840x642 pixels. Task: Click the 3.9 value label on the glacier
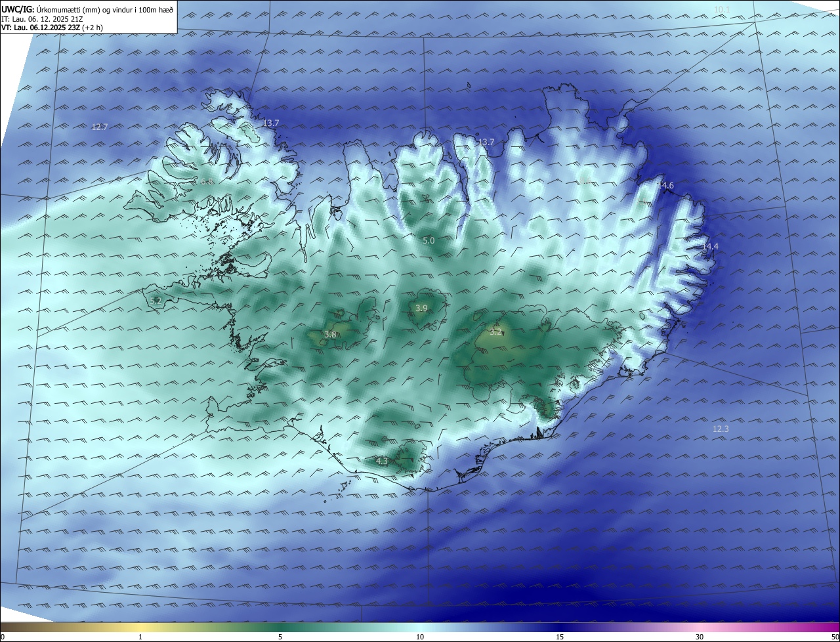422,308
